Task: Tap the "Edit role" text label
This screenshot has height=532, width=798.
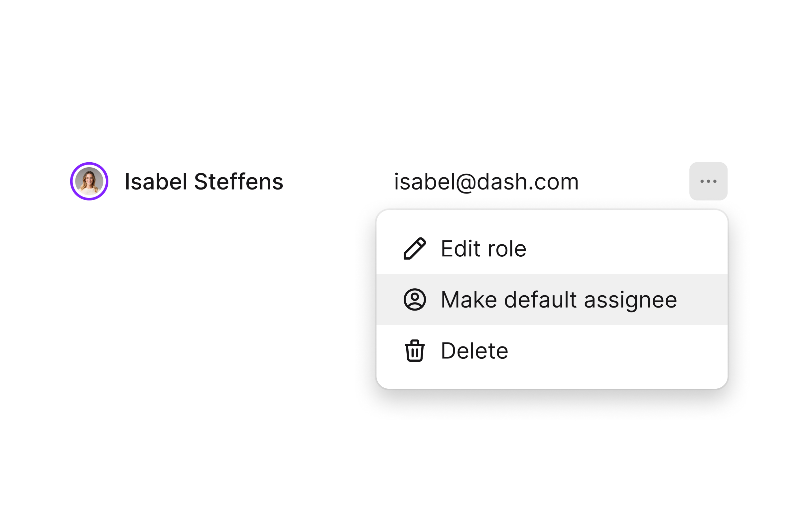Action: (483, 249)
